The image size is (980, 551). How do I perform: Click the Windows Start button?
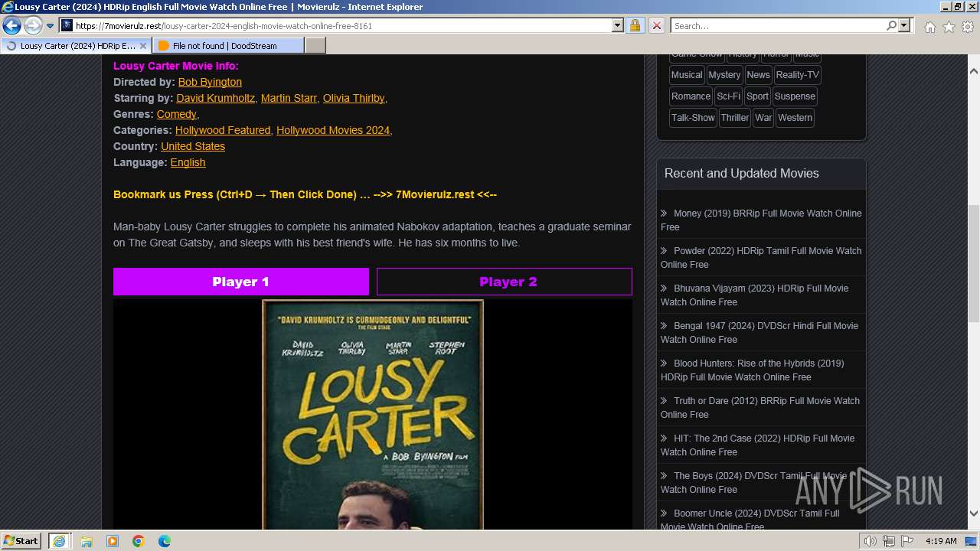21,541
